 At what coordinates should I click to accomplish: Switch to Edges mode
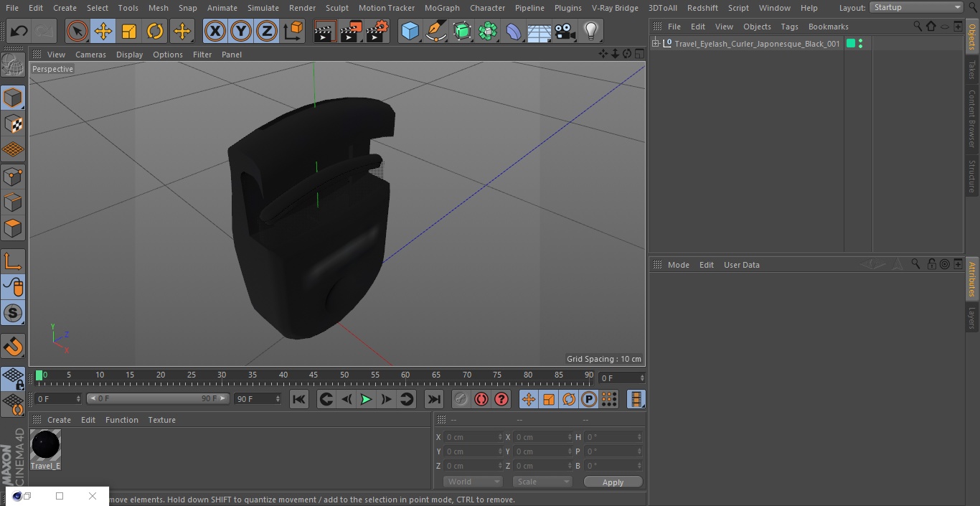pos(13,202)
